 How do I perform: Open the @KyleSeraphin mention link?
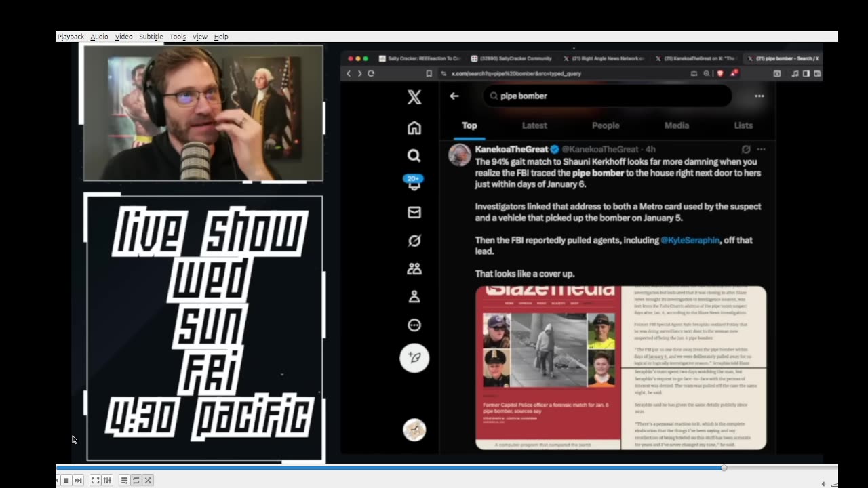tap(690, 240)
